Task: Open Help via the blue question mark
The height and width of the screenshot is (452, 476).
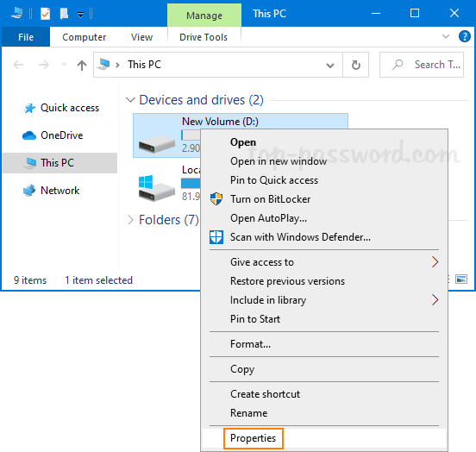Action: tap(465, 36)
